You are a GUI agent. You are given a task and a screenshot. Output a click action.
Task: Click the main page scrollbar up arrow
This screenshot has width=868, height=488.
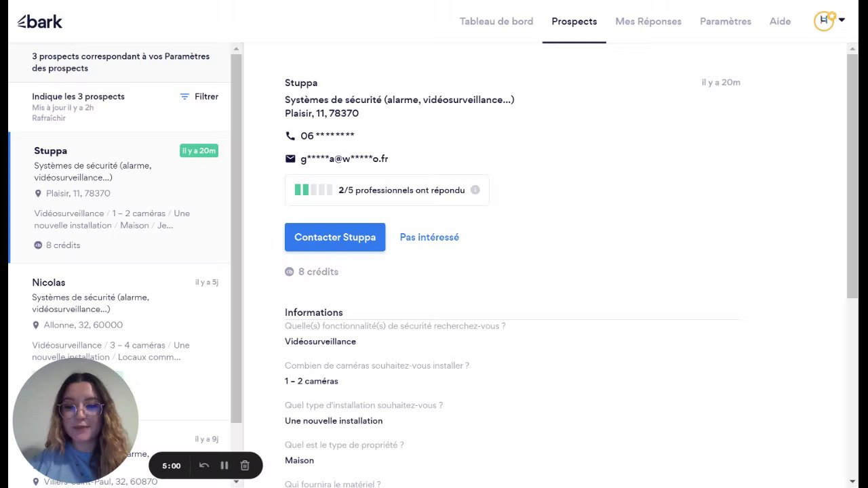(852, 49)
